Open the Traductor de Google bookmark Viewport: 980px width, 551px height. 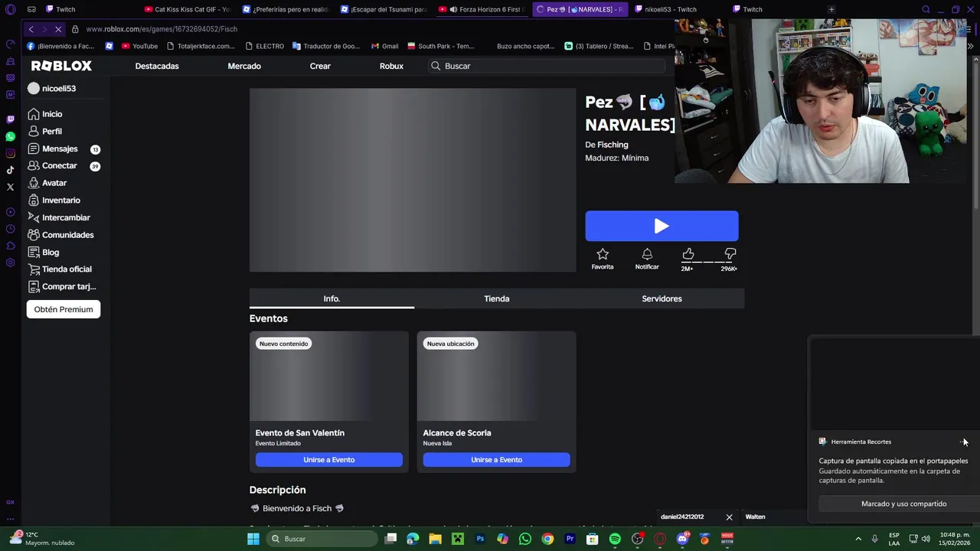click(325, 46)
